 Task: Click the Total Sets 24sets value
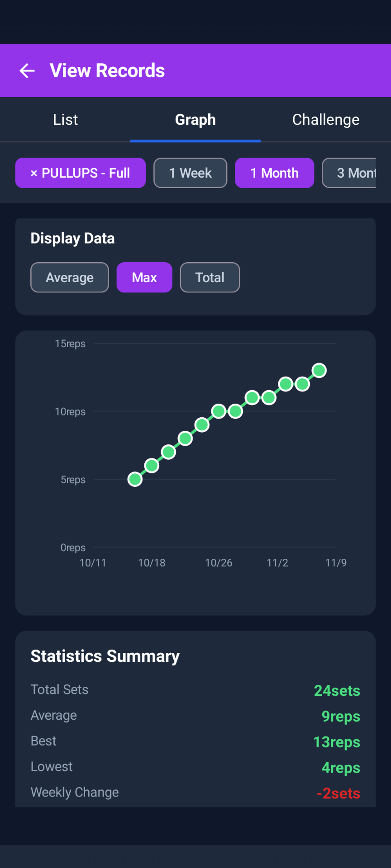click(x=337, y=690)
